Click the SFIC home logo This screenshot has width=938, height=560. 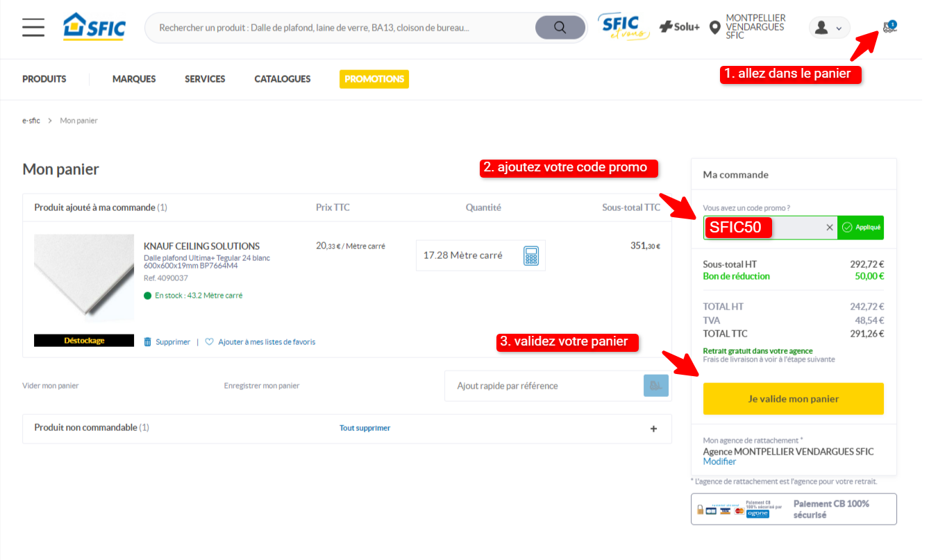point(94,26)
